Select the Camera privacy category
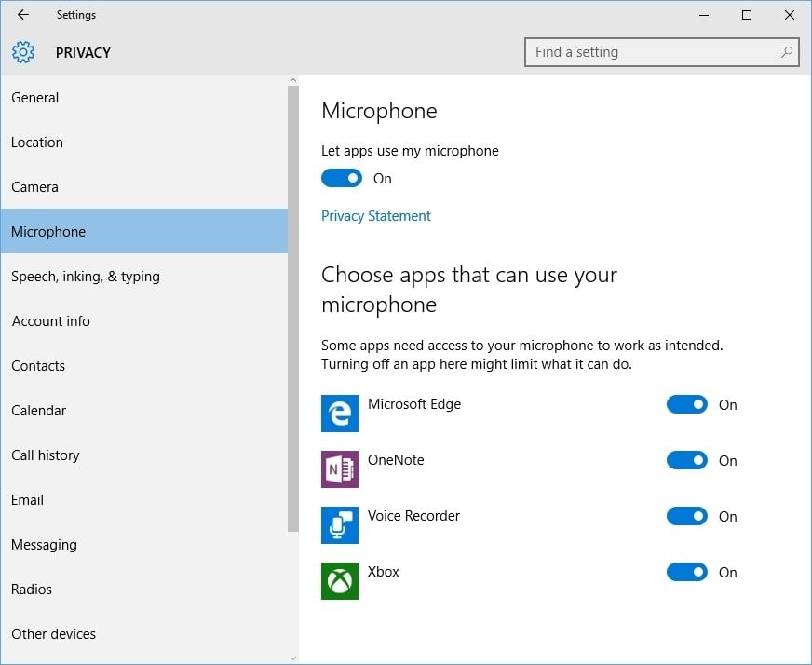The height and width of the screenshot is (665, 812). [x=35, y=187]
